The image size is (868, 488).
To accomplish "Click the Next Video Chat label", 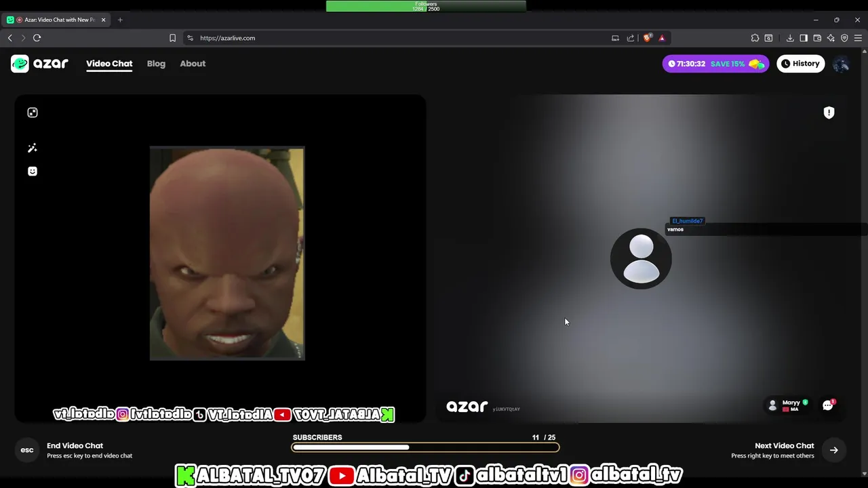I will pos(784,445).
